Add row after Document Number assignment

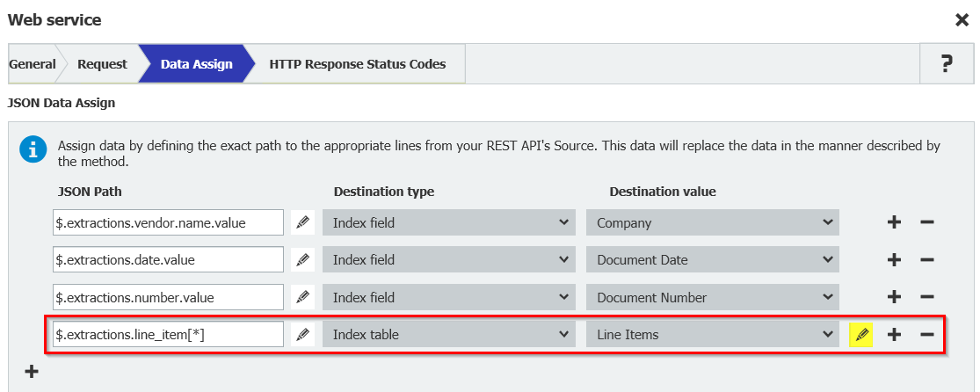coord(895,297)
